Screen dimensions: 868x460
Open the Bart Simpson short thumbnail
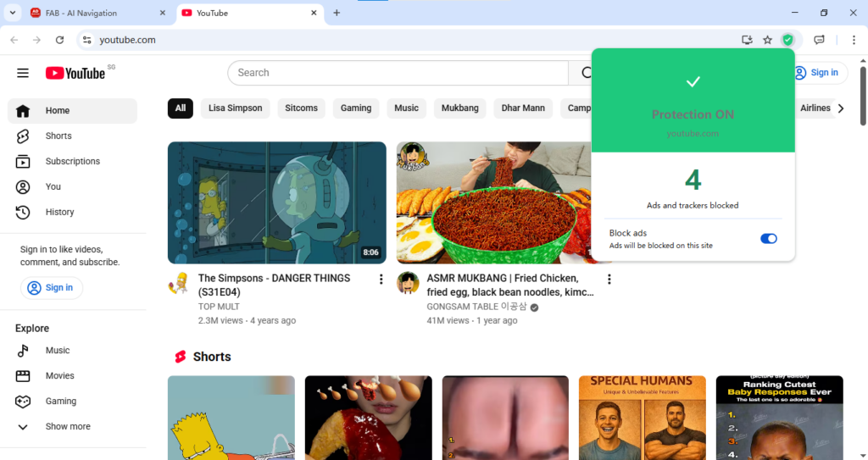pos(231,418)
